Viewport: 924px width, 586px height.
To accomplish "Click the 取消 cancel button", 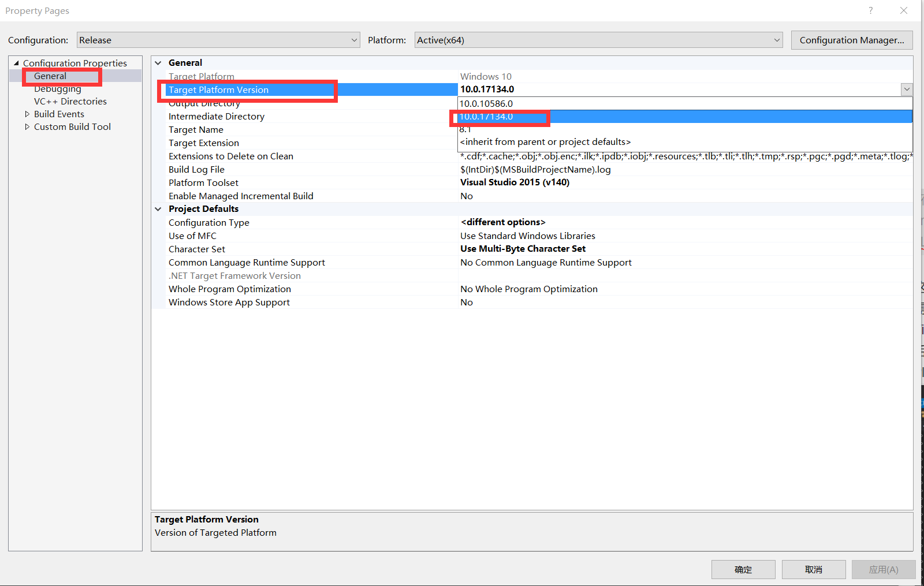I will pyautogui.click(x=813, y=569).
